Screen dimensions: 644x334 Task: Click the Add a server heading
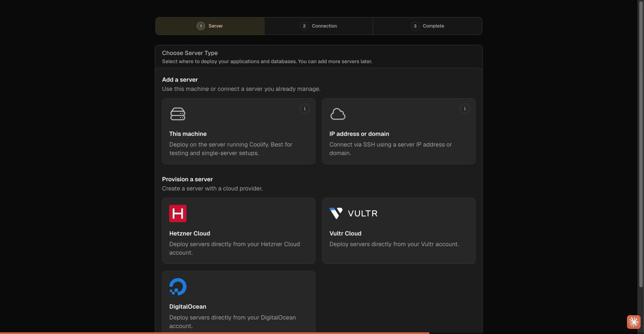point(180,80)
